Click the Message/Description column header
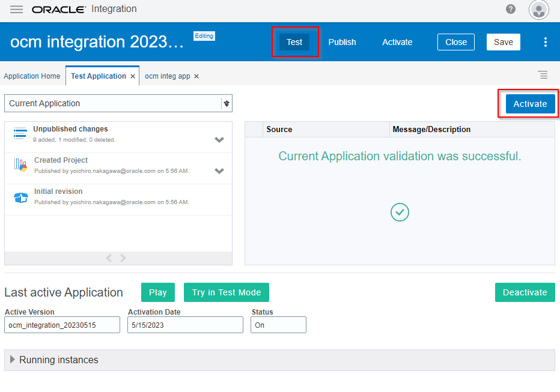The height and width of the screenshot is (392, 560). (472, 130)
